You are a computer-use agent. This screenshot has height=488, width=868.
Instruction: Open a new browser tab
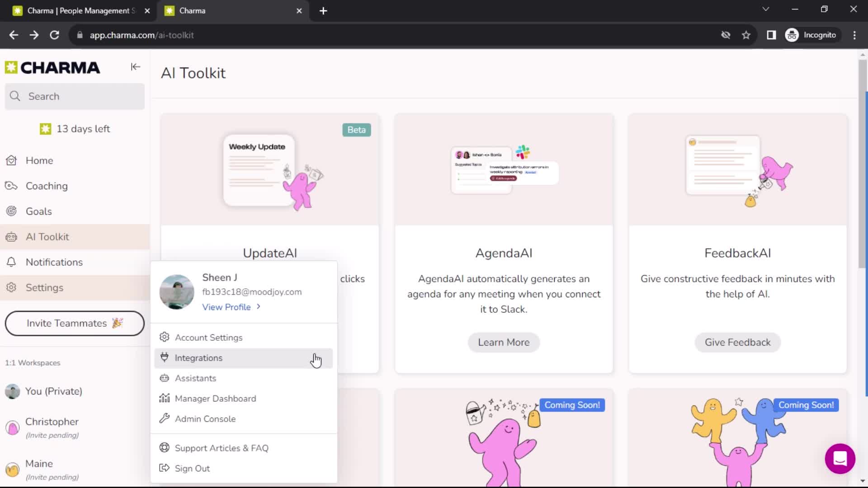[x=323, y=11]
